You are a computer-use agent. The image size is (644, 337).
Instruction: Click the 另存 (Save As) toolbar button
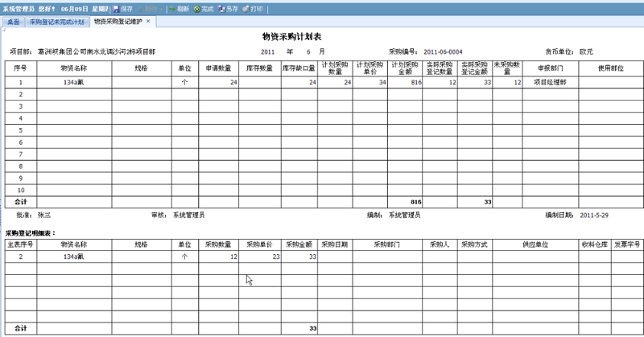tap(229, 8)
